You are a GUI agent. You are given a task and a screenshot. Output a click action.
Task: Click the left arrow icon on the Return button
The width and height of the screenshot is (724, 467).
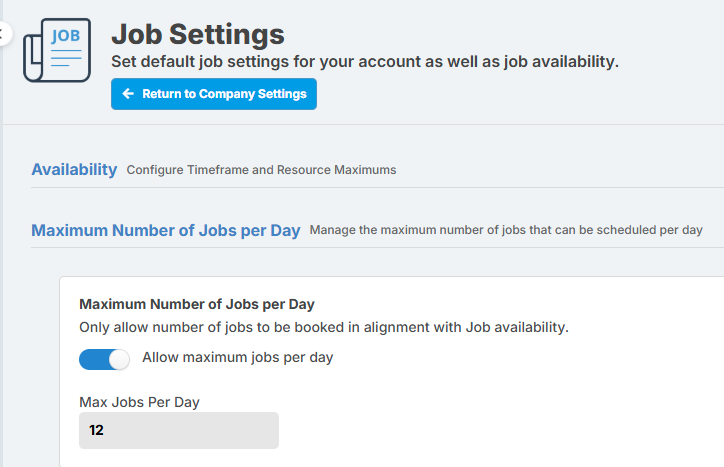point(128,94)
